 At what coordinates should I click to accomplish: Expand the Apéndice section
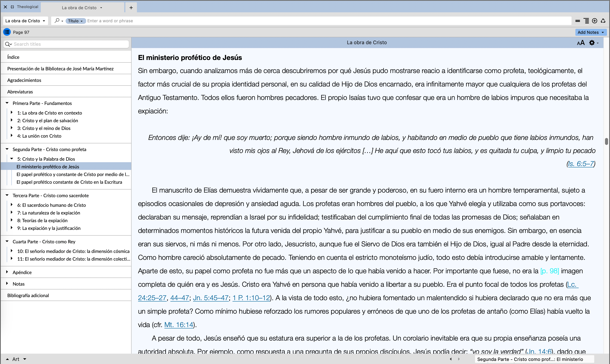(x=7, y=272)
